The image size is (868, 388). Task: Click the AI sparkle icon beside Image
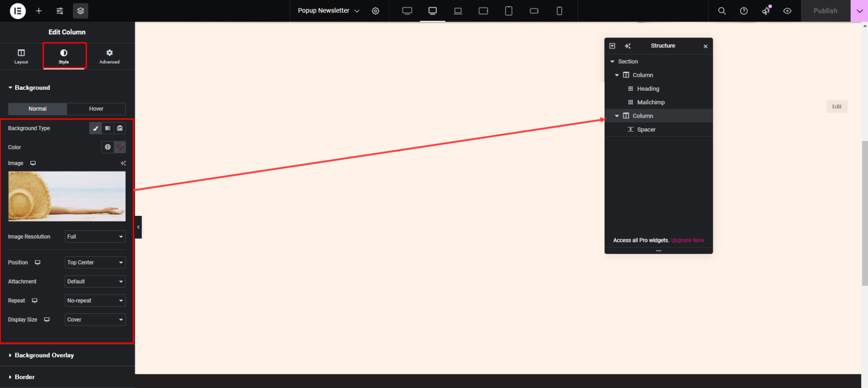pos(123,163)
